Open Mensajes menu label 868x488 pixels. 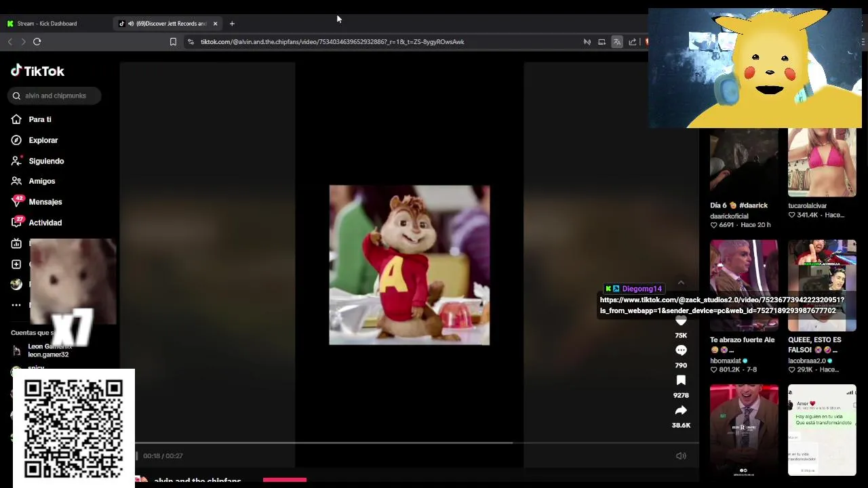coord(45,202)
